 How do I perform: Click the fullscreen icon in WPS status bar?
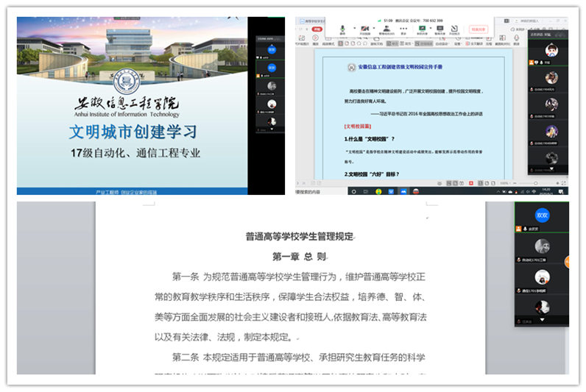click(564, 183)
